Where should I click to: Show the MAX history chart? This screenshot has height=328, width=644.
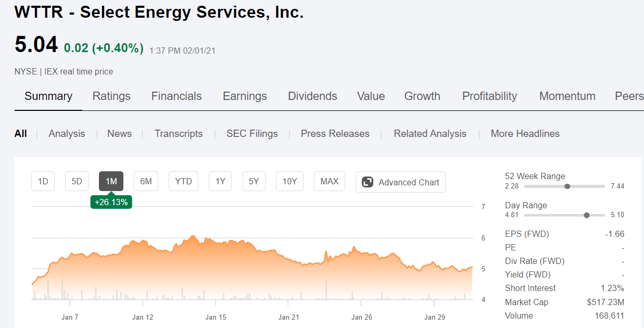[x=330, y=181]
